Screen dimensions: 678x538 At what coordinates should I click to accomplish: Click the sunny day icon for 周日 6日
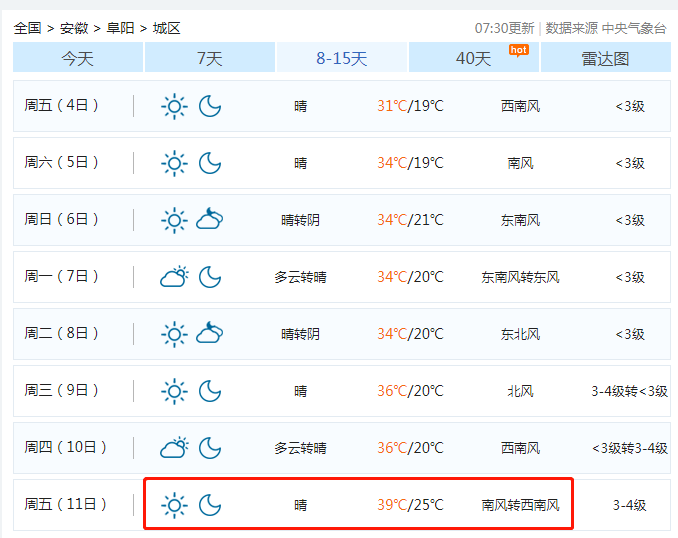coord(174,220)
